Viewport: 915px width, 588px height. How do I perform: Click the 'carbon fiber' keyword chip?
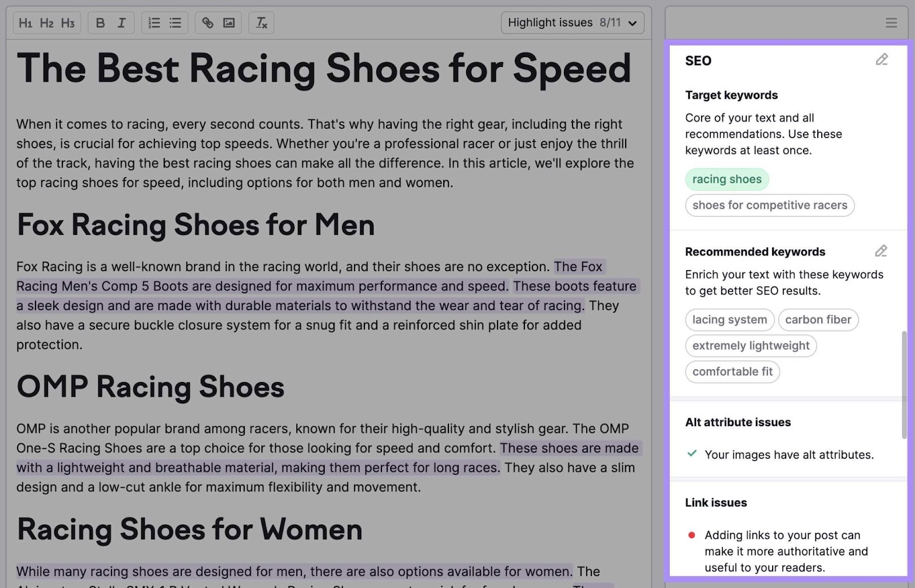(x=818, y=320)
